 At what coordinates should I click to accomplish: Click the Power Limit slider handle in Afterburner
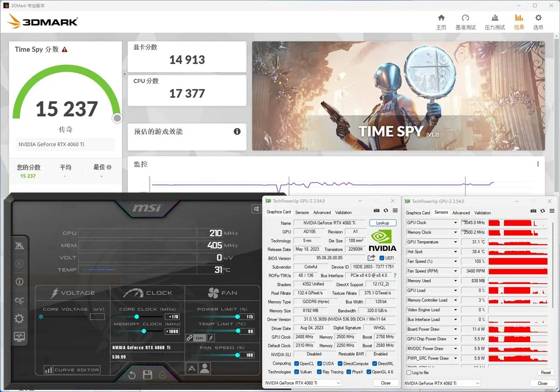point(238,316)
